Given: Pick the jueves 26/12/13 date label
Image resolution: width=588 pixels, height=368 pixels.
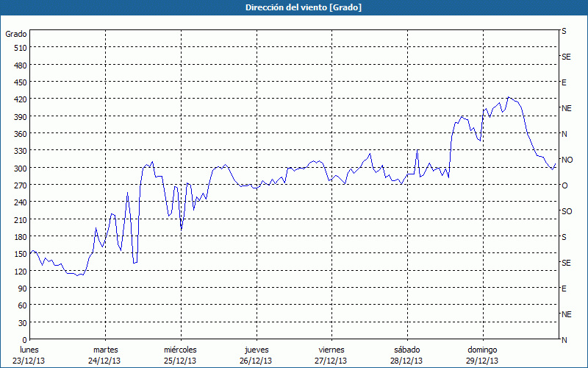Looking at the screenshot, I should pos(256,355).
